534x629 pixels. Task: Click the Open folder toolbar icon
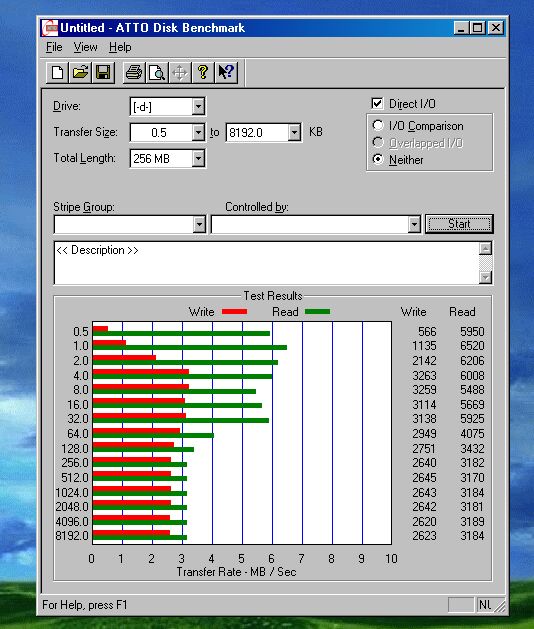click(x=80, y=73)
